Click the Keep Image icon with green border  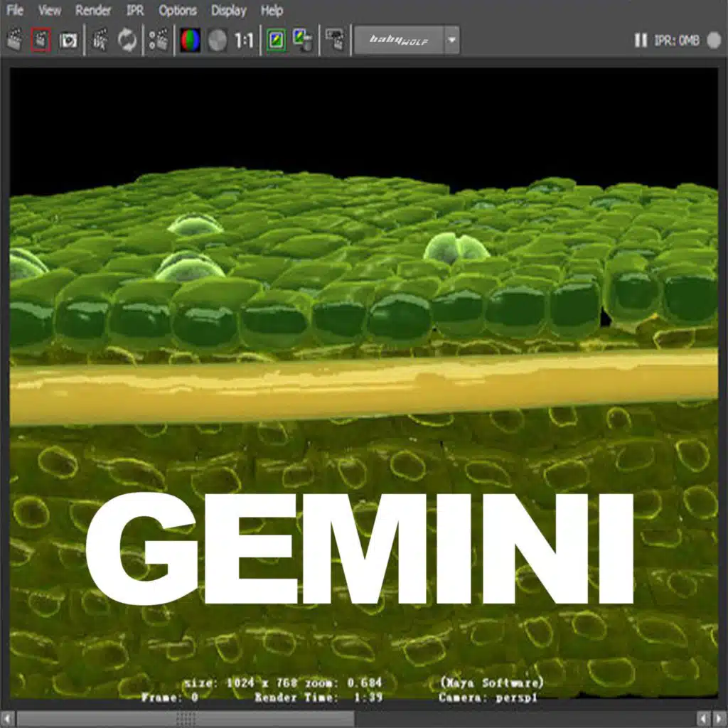click(276, 41)
